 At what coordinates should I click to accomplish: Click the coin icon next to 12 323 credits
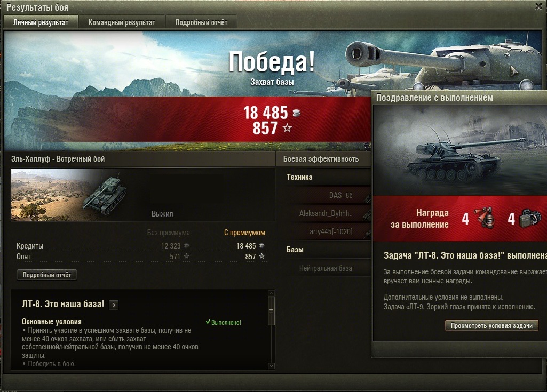(x=187, y=245)
